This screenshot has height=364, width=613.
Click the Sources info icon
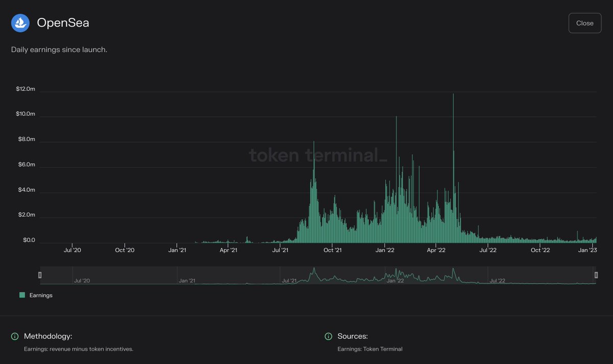tap(328, 336)
